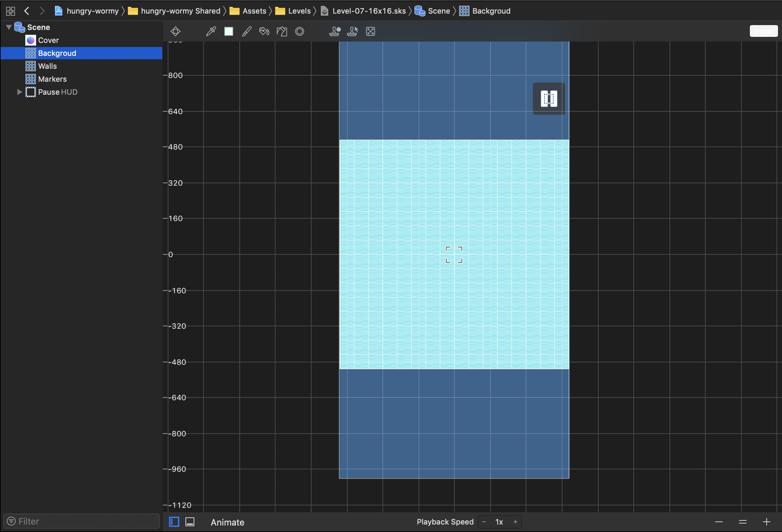Click Levels folder in breadcrumb path
Image resolution: width=782 pixels, height=532 pixels.
coord(299,11)
